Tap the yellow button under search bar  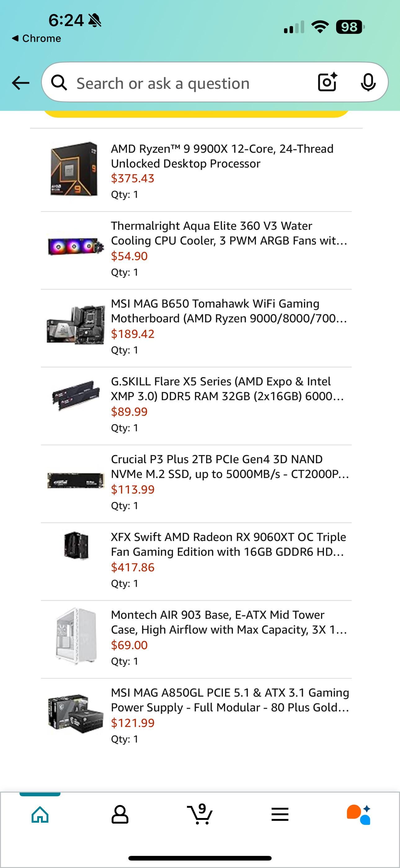[x=196, y=114]
